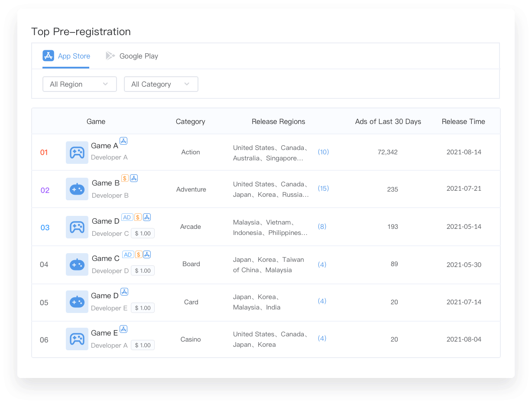This screenshot has height=404, width=532.
Task: Click the Google Play logo icon
Action: 110,55
